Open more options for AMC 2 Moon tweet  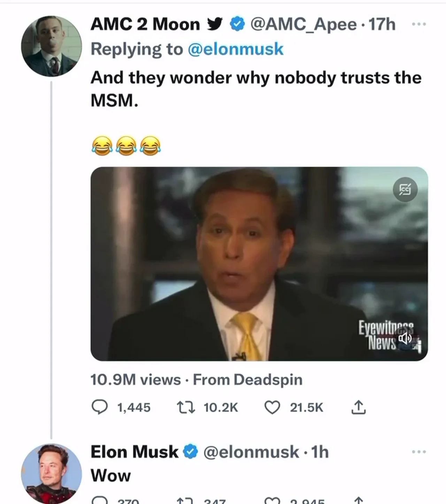tap(418, 24)
